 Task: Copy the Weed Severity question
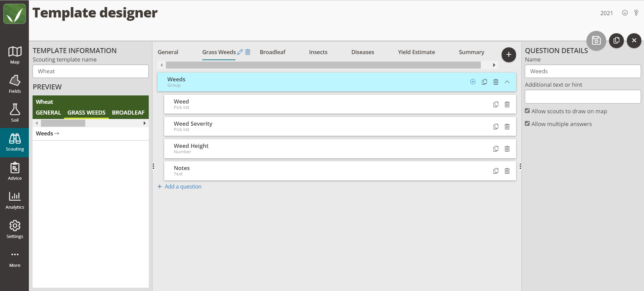(x=496, y=126)
